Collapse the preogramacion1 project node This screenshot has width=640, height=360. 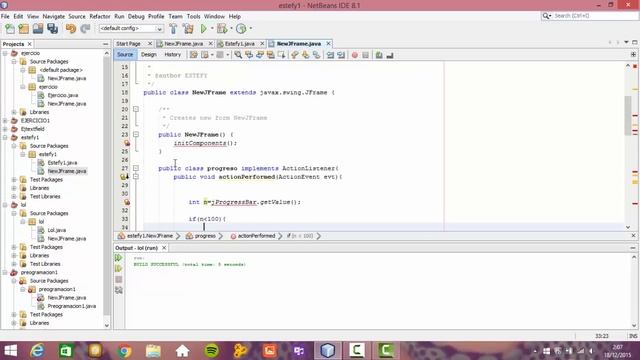coord(5,272)
